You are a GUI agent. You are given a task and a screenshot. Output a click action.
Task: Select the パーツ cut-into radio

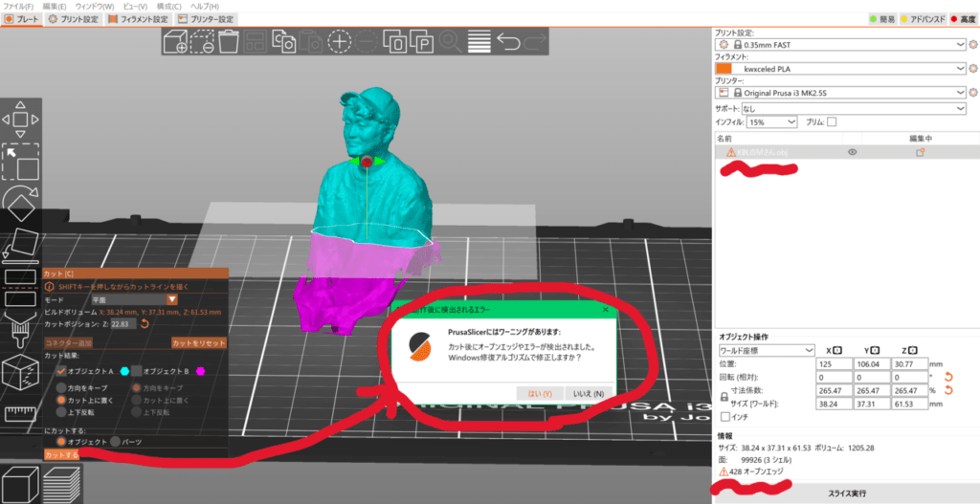(116, 442)
